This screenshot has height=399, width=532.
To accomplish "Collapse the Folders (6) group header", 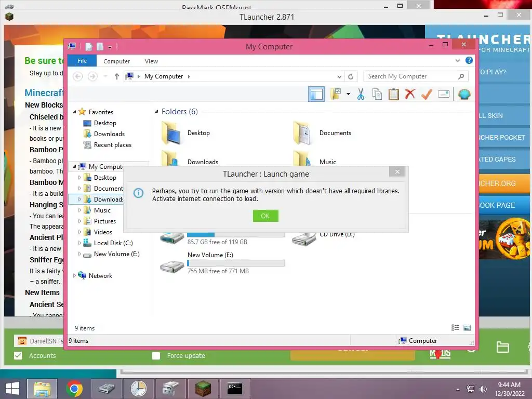I will coord(156,111).
